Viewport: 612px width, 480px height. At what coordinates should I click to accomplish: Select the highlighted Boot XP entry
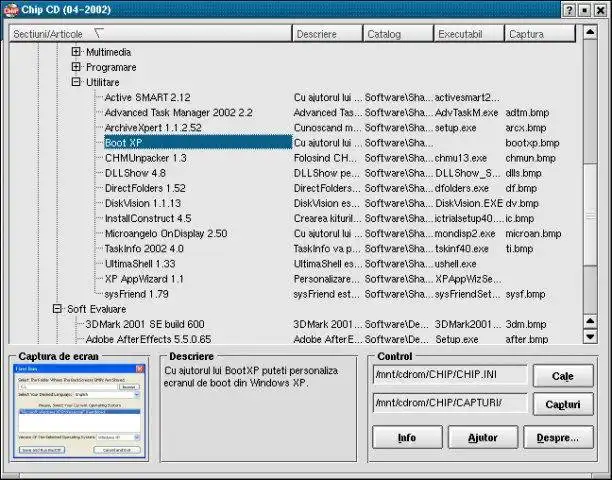tap(198, 143)
